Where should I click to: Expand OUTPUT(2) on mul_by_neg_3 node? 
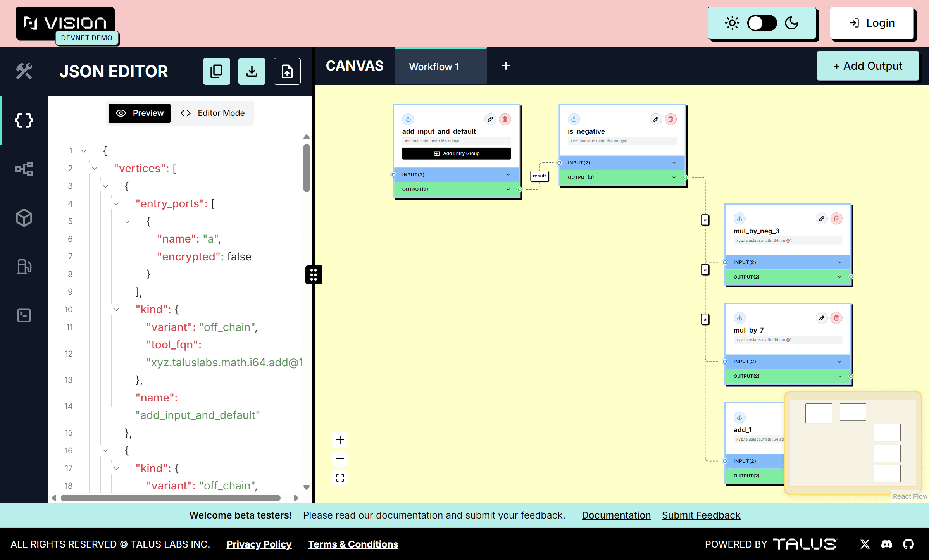click(788, 277)
